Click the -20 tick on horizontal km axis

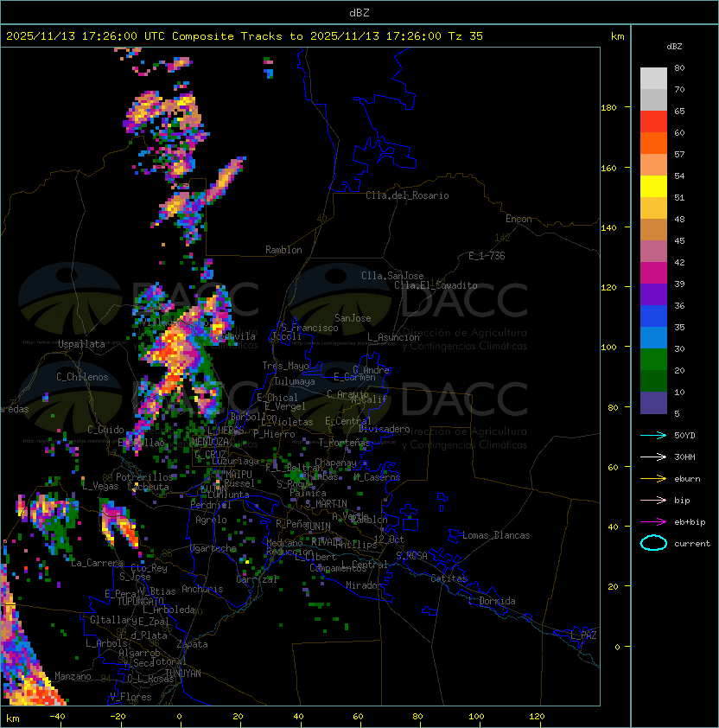[118, 717]
